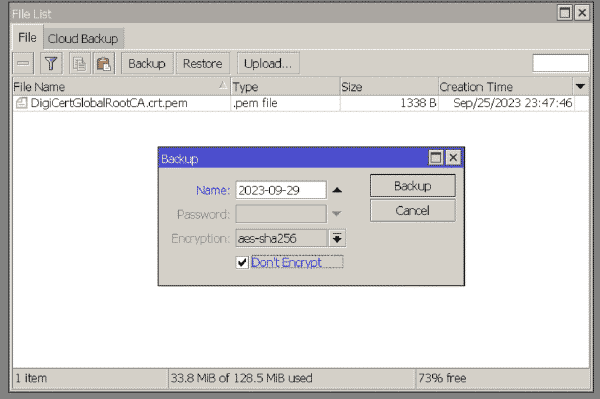Collapse the Name field arrow

point(337,190)
